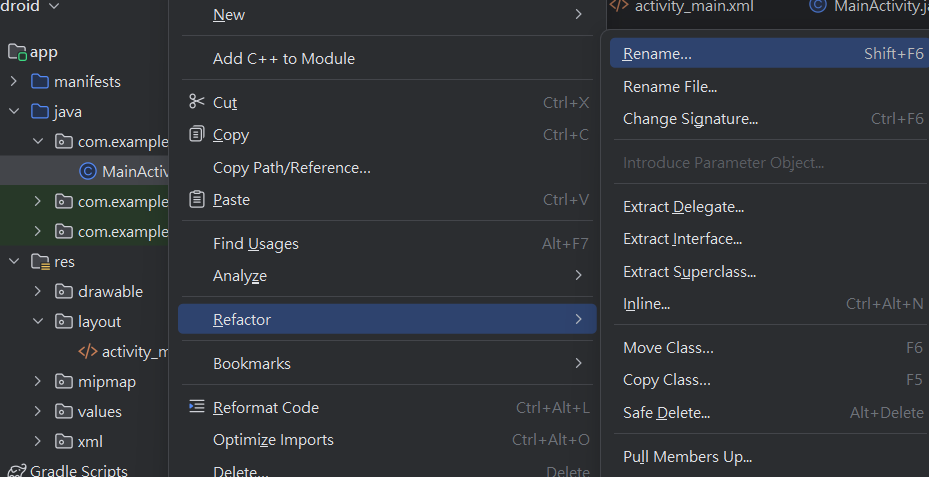
Task: Open the New submenu
Action: pos(387,14)
